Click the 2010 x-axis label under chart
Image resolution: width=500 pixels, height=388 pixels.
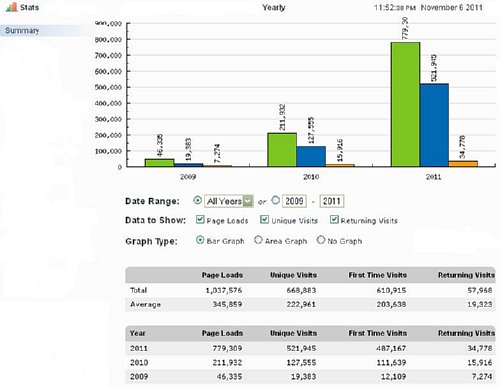tap(311, 177)
